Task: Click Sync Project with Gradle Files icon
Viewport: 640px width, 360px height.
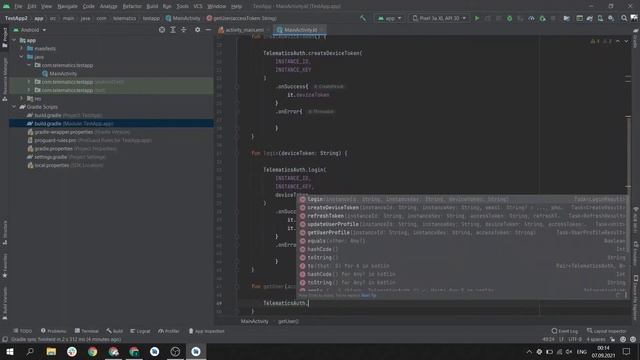Action: pyautogui.click(x=590, y=18)
